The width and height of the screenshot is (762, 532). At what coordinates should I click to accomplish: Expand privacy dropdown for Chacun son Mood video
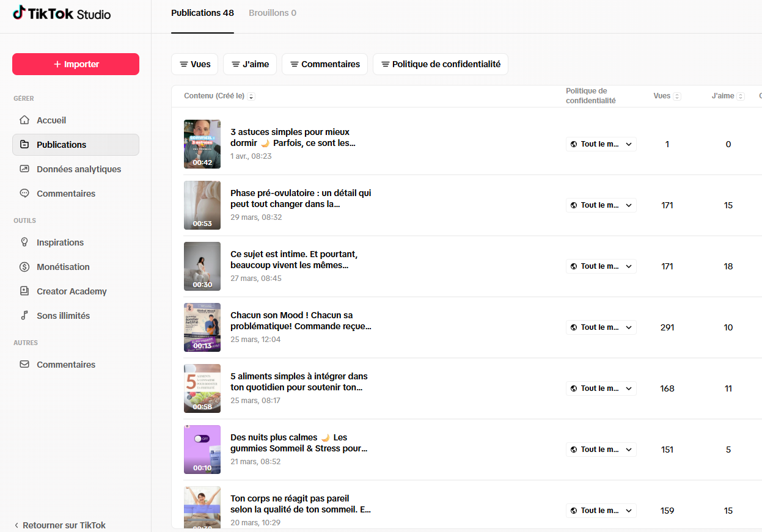coord(601,327)
